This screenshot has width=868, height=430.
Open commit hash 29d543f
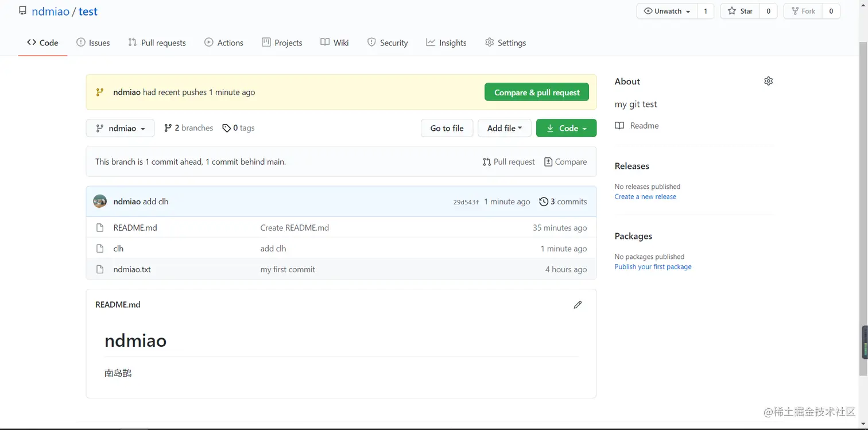(466, 202)
